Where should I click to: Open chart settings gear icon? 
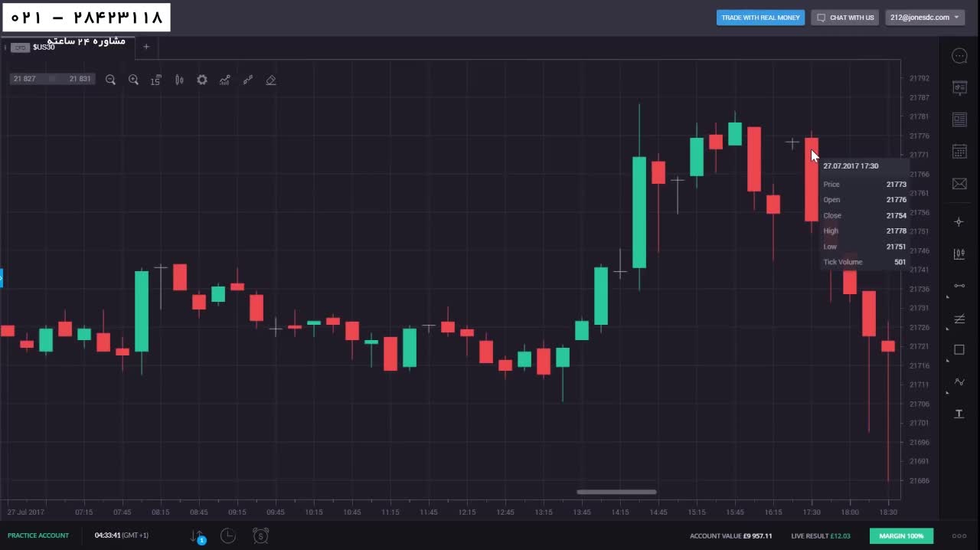pos(202,80)
